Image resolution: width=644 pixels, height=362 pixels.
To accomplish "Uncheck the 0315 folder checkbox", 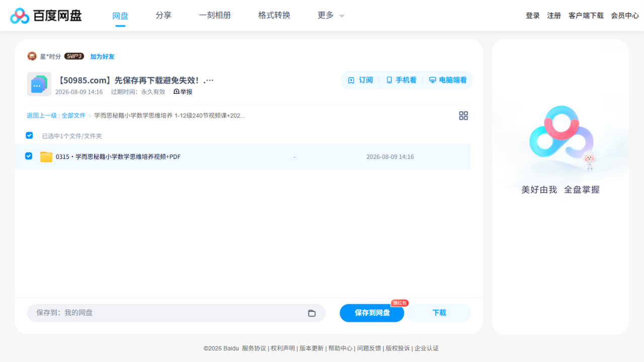I will click(29, 156).
